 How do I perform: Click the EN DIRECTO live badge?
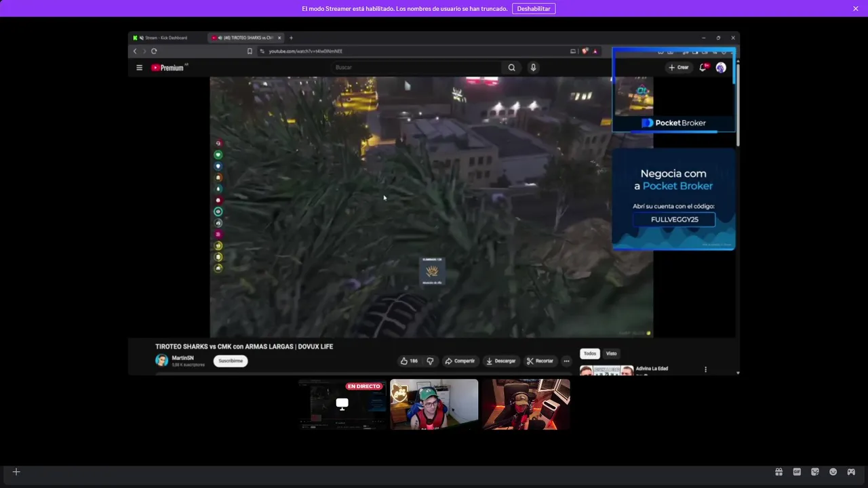pyautogui.click(x=364, y=386)
